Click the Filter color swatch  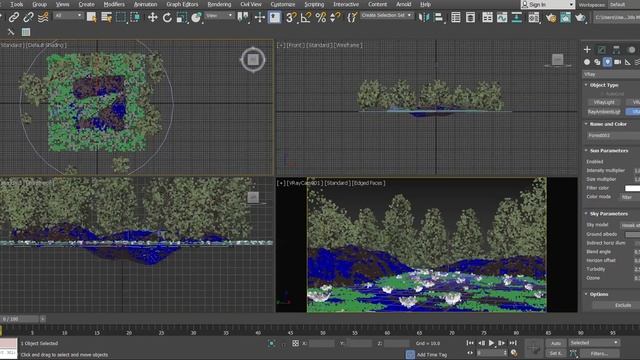[632, 188]
